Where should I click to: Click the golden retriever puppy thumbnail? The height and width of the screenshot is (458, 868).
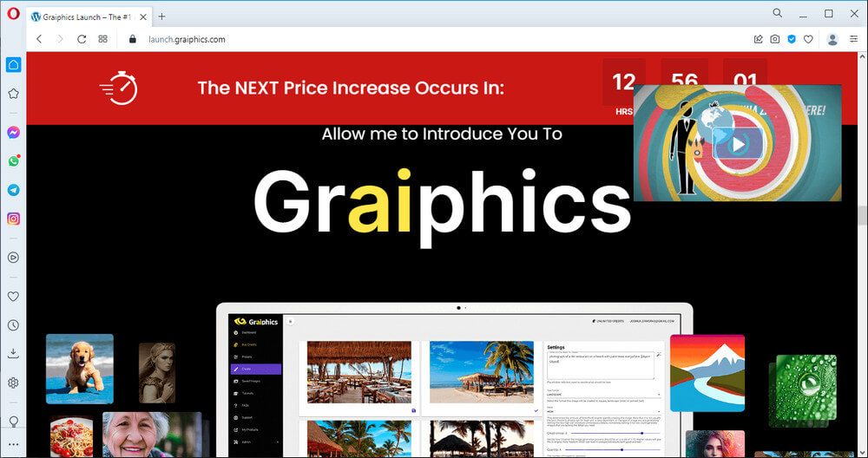[80, 369]
